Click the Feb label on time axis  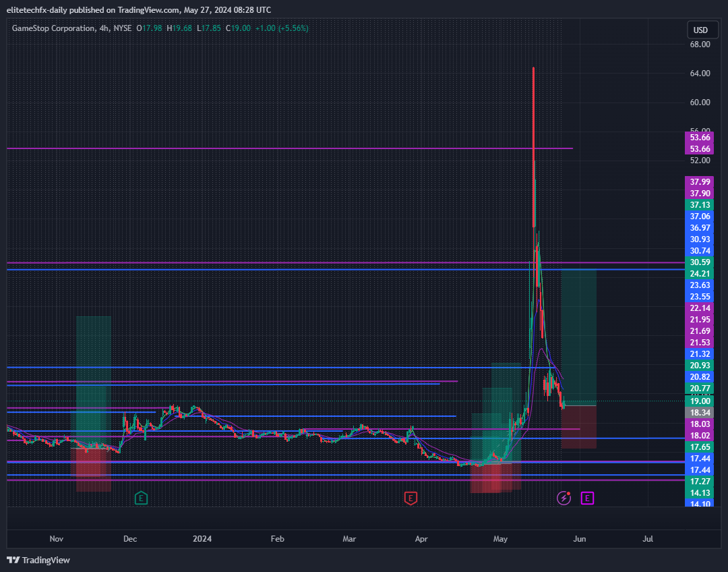tap(277, 539)
